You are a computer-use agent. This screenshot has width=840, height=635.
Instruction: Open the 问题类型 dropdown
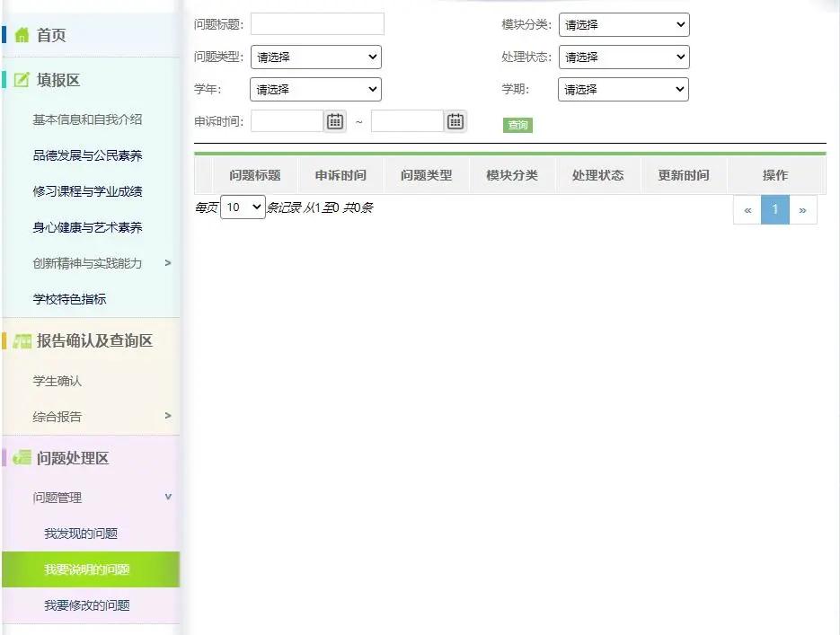[x=315, y=57]
